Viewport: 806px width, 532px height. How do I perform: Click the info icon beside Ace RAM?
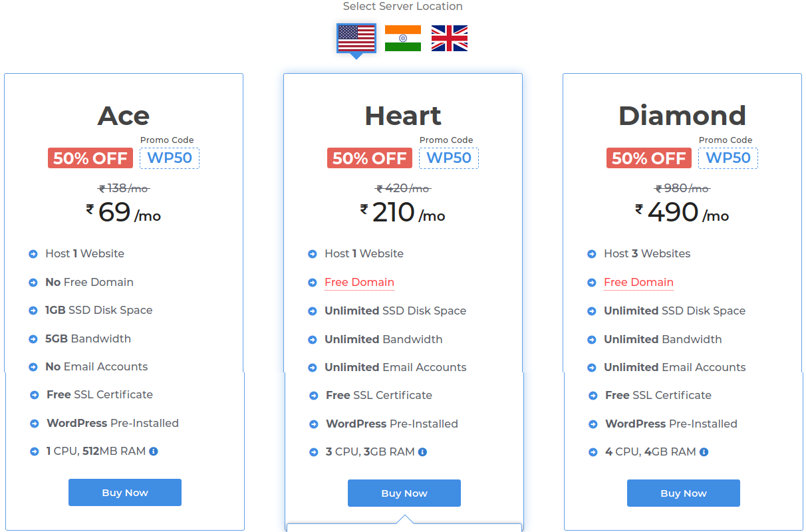(154, 452)
